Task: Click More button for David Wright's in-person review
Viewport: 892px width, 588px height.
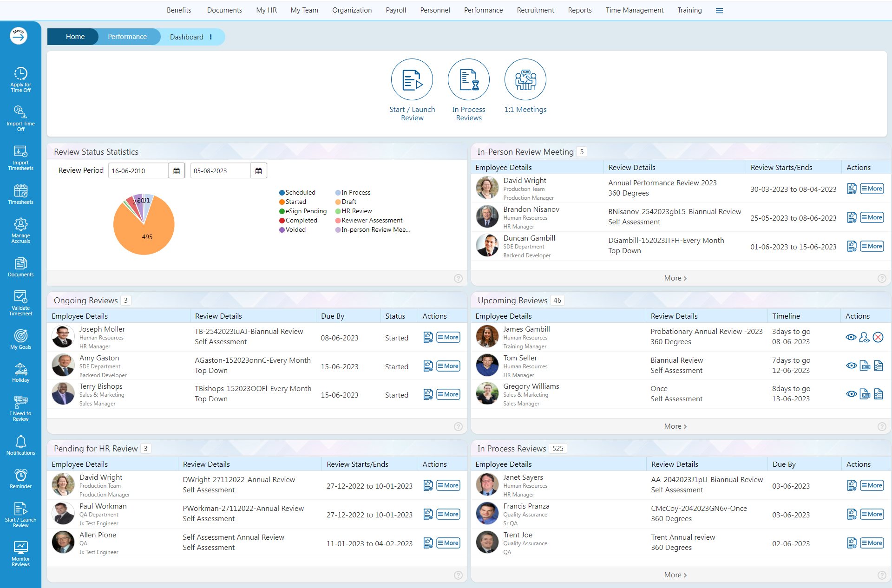Action: [x=872, y=189]
